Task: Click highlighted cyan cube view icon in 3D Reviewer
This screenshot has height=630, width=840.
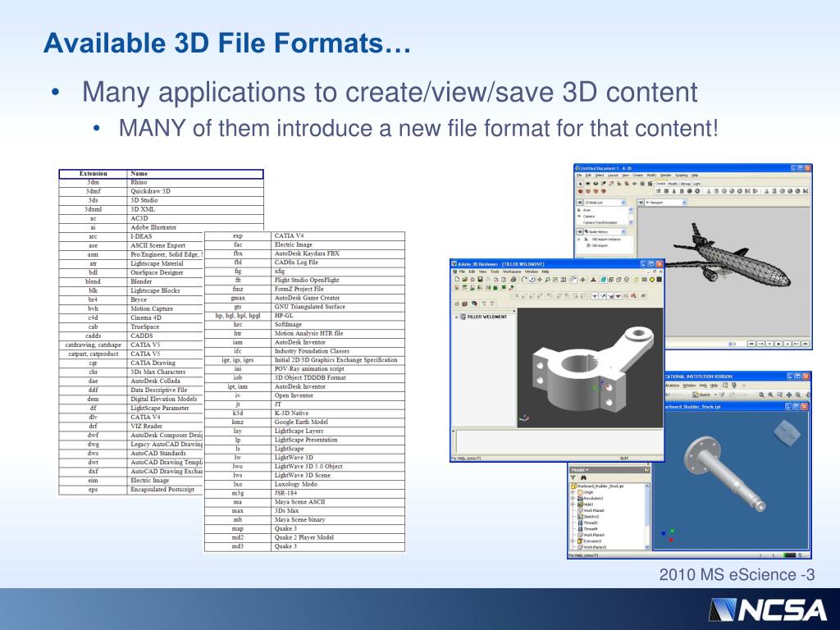Action: [603, 280]
